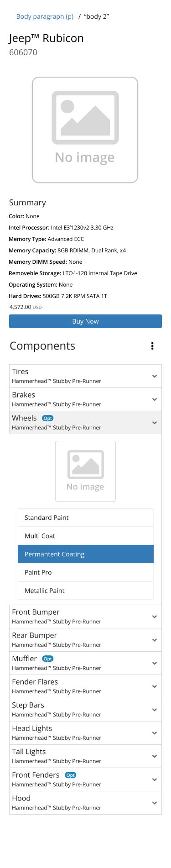
Task: Expand the Rear Bumper chevron
Action: pyautogui.click(x=154, y=640)
